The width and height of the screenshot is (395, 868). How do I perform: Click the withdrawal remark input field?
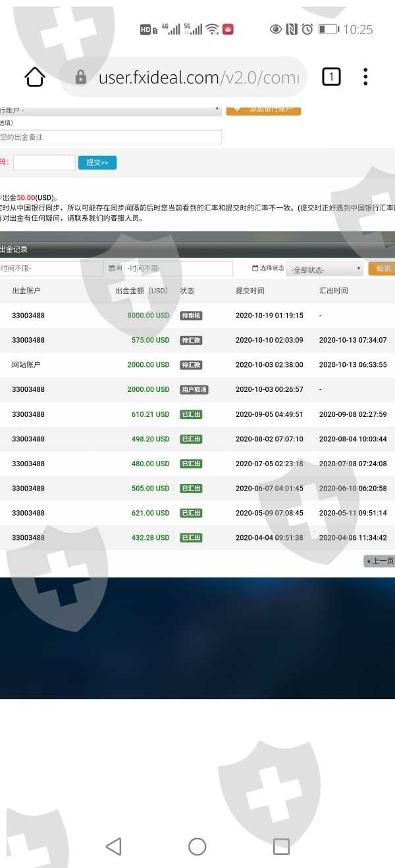110,137
